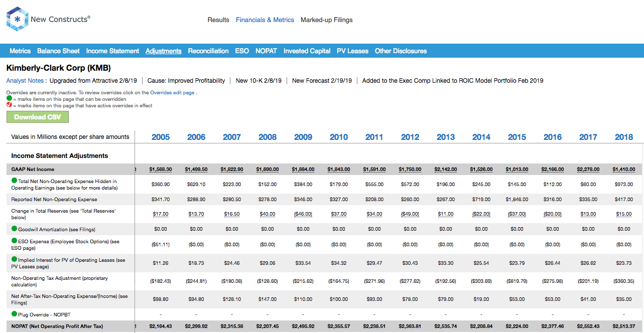Viewport: 644px width, 333px height.
Task: Click the 2017 column year header
Action: click(x=588, y=137)
